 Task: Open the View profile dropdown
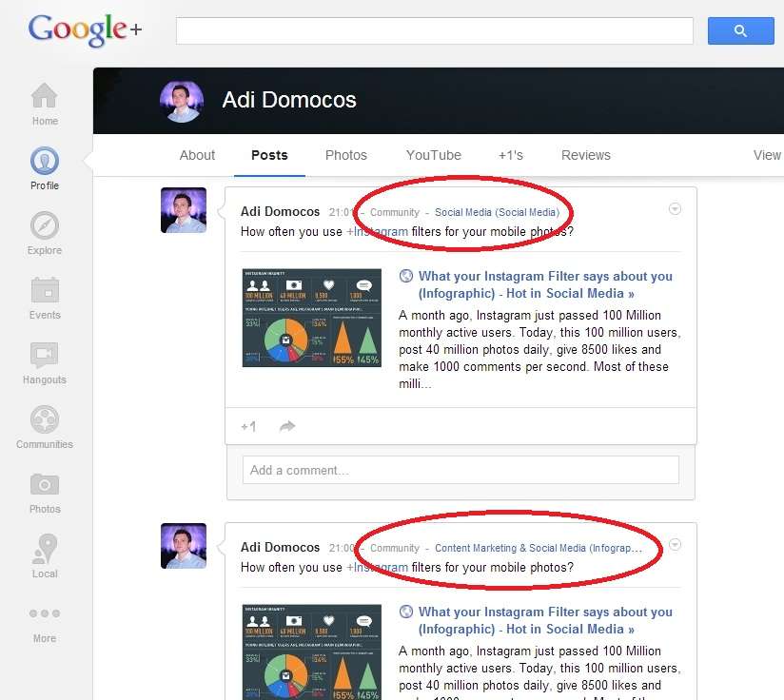pos(768,155)
